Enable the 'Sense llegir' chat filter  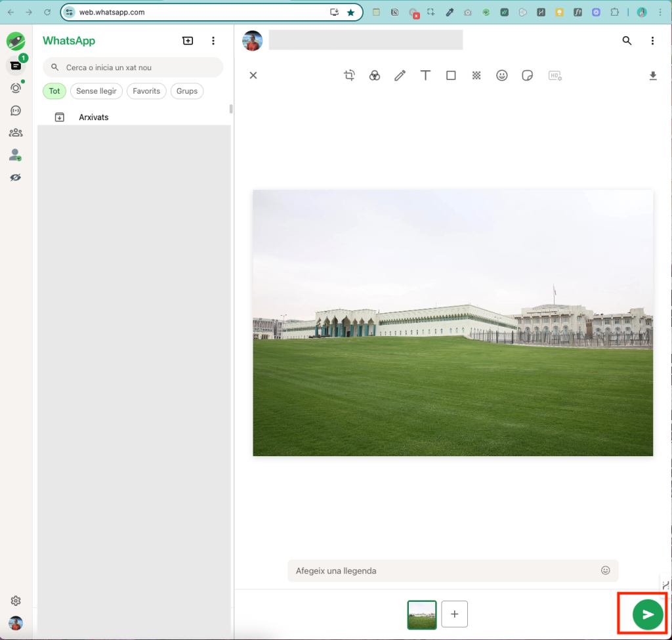(96, 91)
